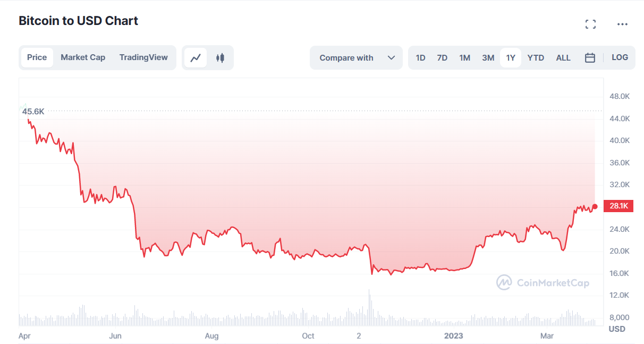Open the three-dot more options menu
Screen dimensions: 644x344
622,24
